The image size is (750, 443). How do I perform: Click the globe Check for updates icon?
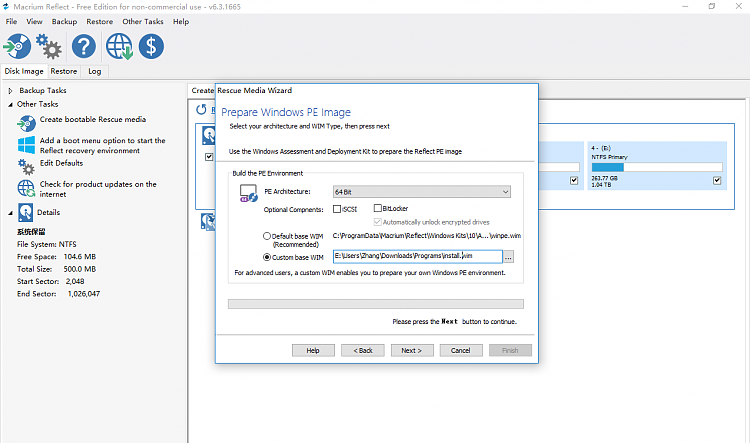click(x=119, y=46)
